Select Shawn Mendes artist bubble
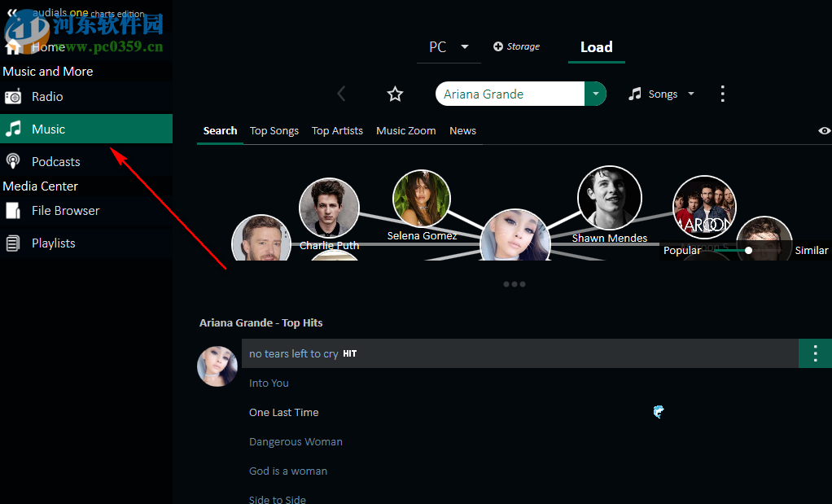This screenshot has height=504, width=832. tap(609, 199)
